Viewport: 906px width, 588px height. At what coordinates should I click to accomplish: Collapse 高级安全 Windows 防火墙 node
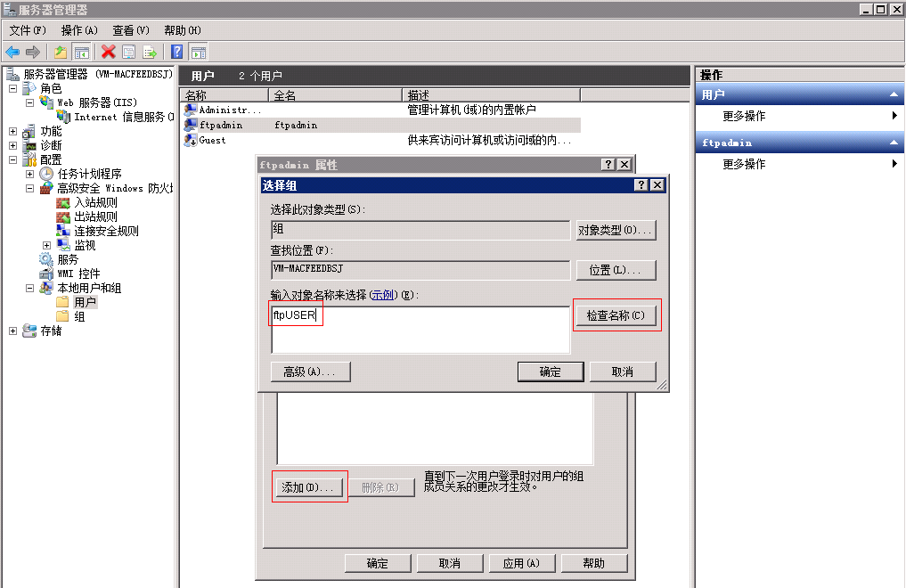click(x=29, y=188)
